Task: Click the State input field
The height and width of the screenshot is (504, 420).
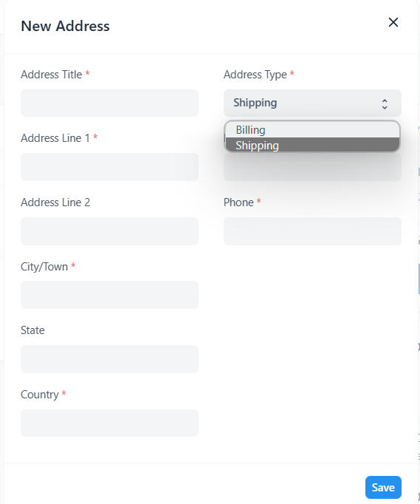Action: click(x=109, y=359)
